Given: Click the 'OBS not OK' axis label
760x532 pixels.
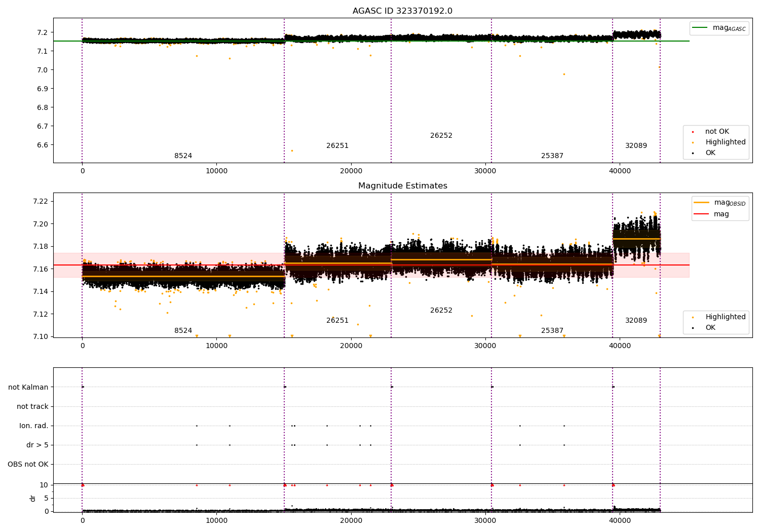Looking at the screenshot, I should click(x=28, y=464).
